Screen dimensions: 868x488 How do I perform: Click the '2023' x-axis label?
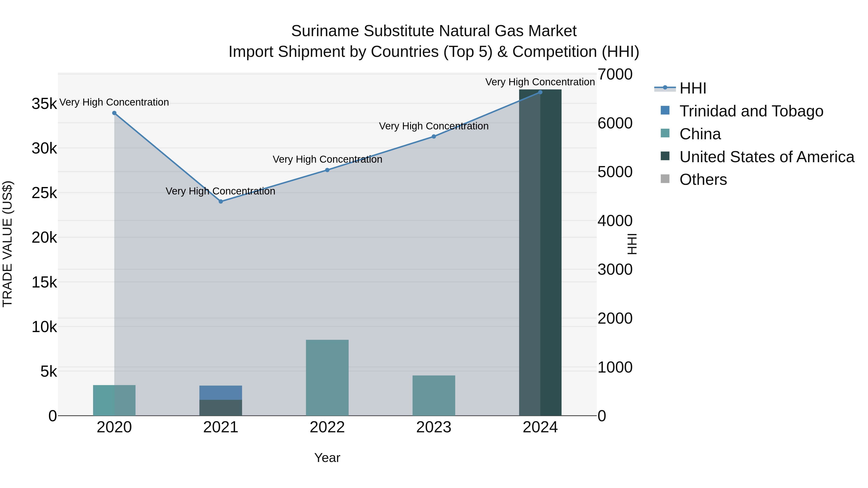[434, 427]
